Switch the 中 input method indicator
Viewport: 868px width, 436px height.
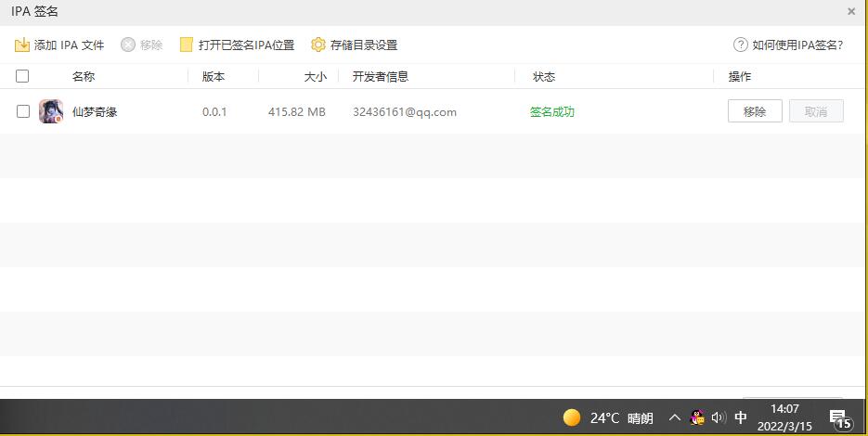(x=741, y=417)
